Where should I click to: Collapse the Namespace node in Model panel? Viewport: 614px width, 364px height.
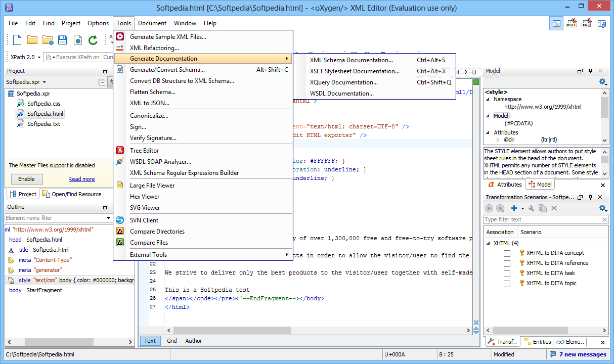(x=489, y=100)
